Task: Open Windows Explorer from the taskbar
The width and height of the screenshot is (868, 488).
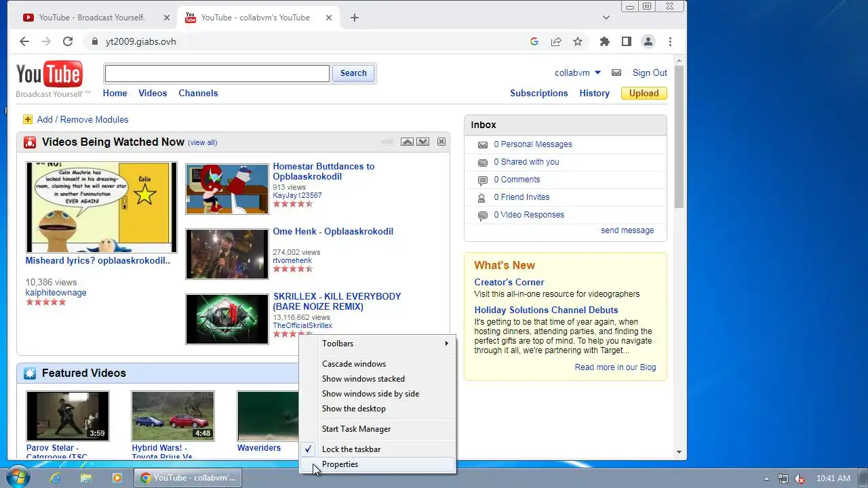Action: [x=86, y=478]
